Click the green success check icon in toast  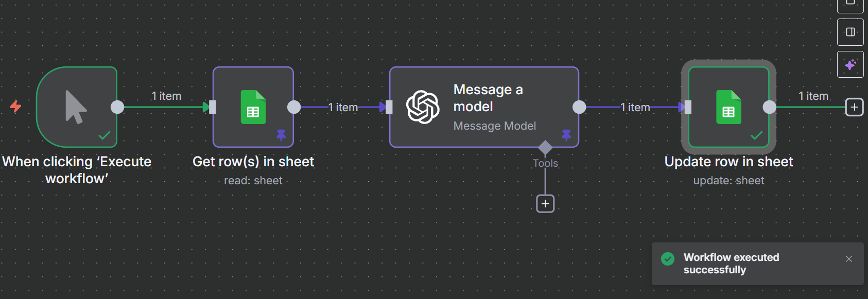click(x=668, y=258)
